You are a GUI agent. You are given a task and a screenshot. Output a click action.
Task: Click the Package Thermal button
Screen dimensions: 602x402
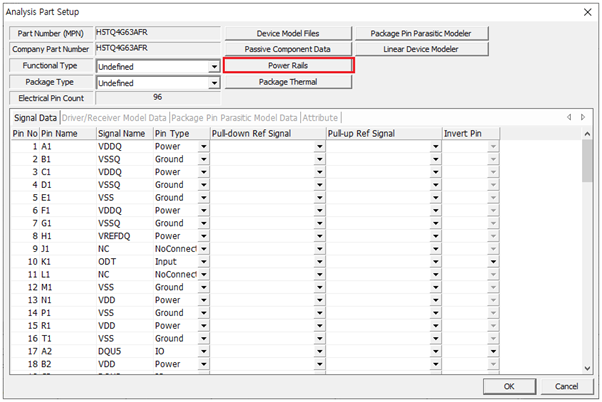click(287, 81)
